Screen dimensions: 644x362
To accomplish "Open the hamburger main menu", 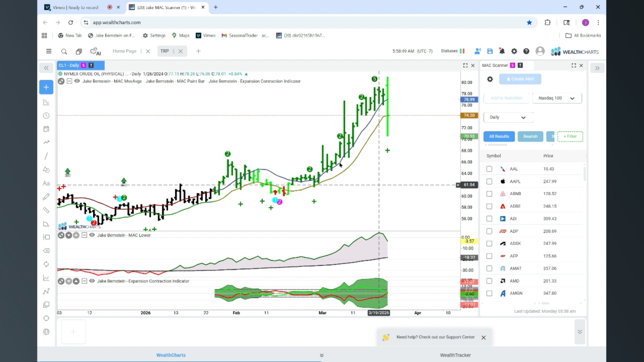I will coord(49,51).
